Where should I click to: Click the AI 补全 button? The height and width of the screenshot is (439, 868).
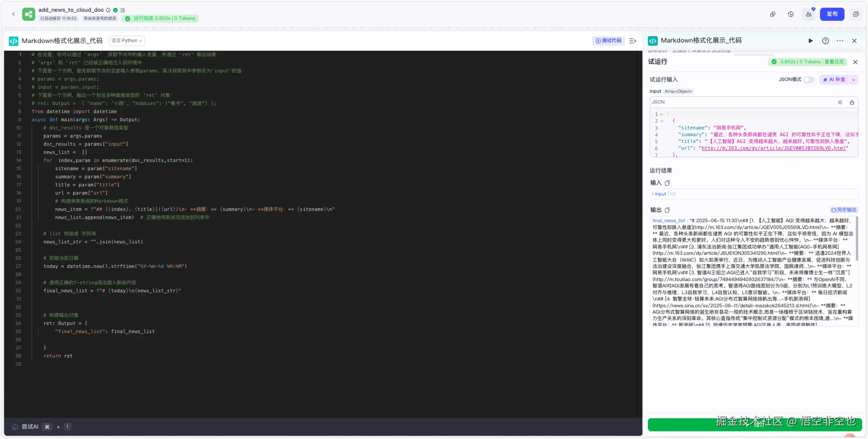834,80
